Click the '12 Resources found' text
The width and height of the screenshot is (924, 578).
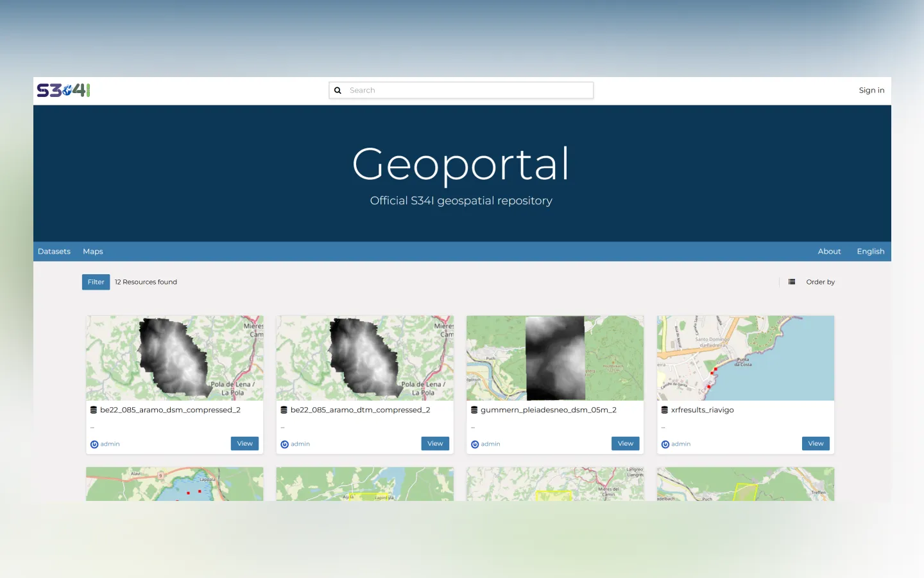[146, 282]
